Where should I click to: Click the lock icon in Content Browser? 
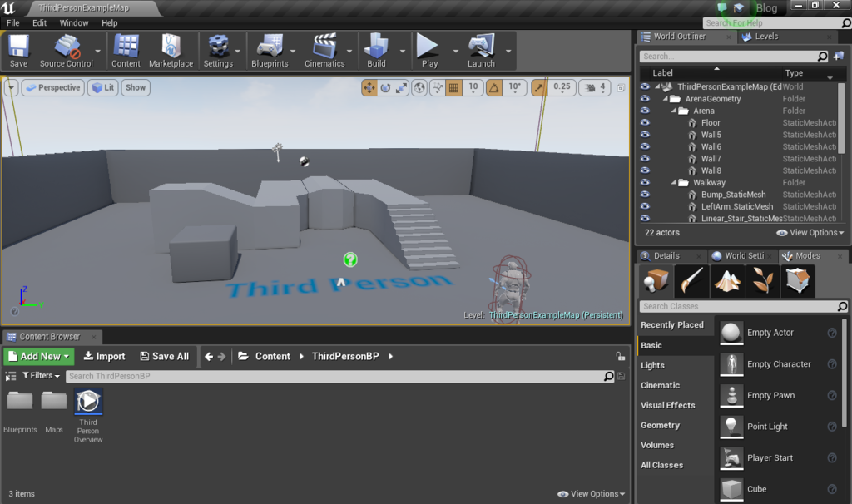(x=620, y=356)
